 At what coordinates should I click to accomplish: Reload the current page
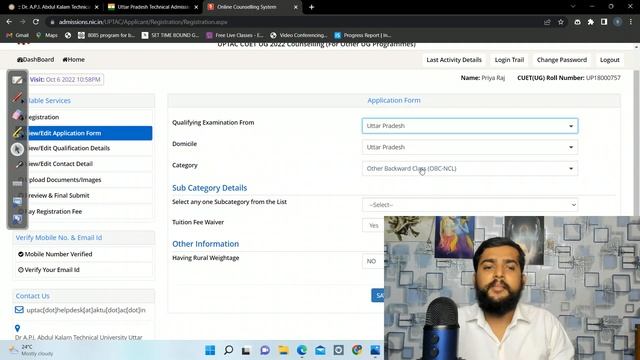(36, 22)
